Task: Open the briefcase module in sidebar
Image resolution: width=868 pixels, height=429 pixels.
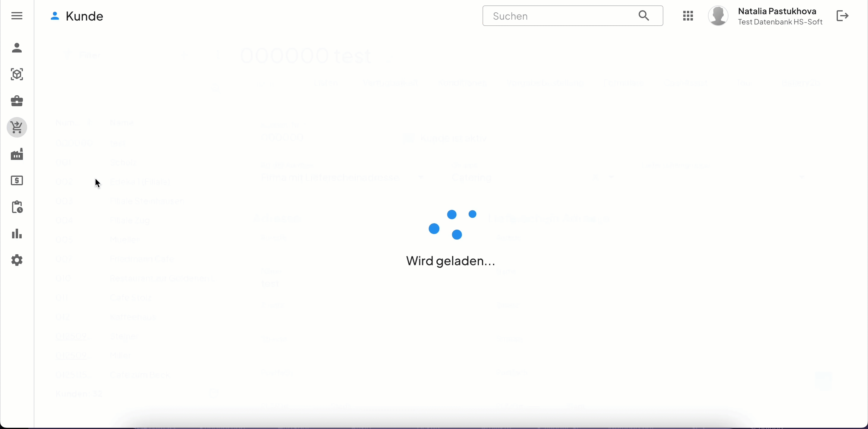Action: click(x=17, y=101)
